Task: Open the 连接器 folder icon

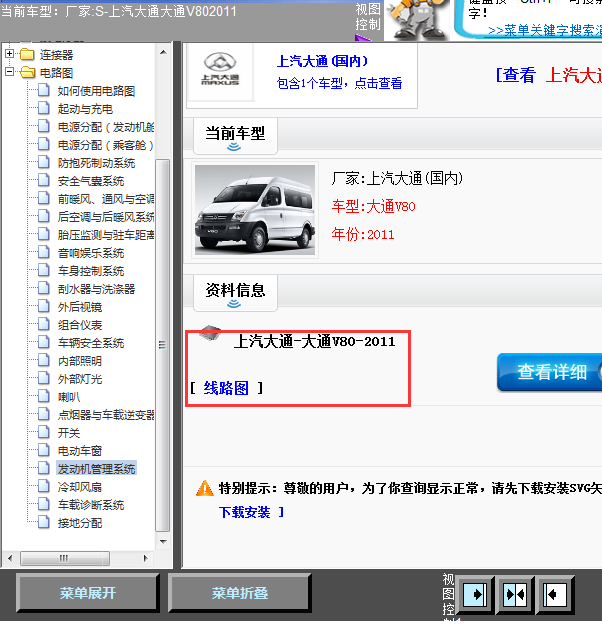Action: pos(27,54)
